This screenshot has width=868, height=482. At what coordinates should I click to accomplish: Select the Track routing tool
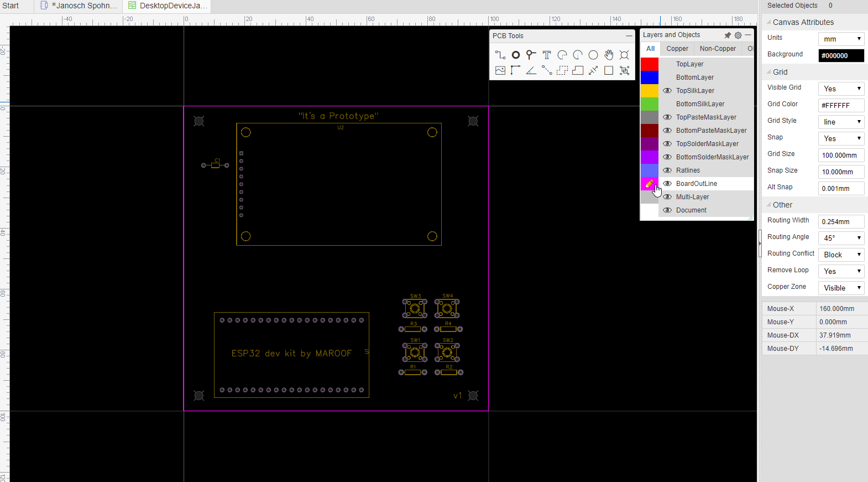click(500, 55)
